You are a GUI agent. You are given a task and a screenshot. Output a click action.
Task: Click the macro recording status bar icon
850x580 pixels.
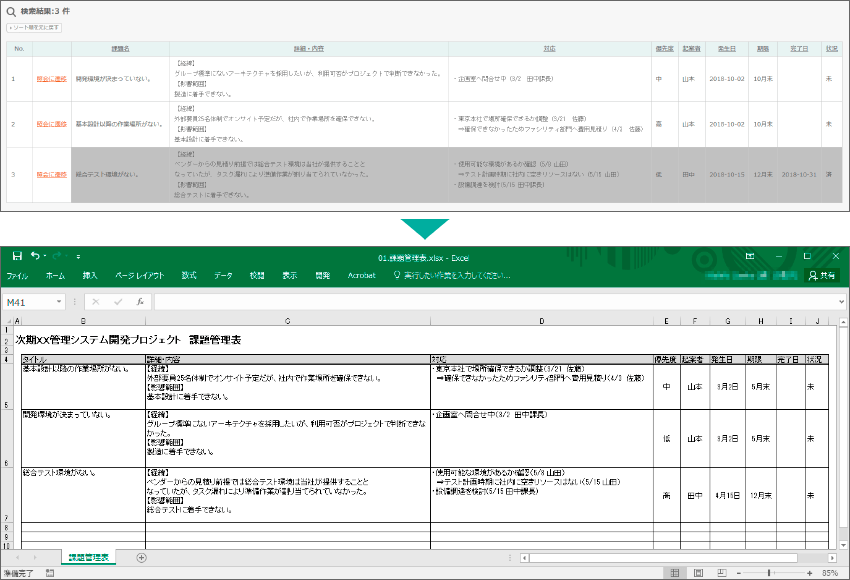coord(50,573)
